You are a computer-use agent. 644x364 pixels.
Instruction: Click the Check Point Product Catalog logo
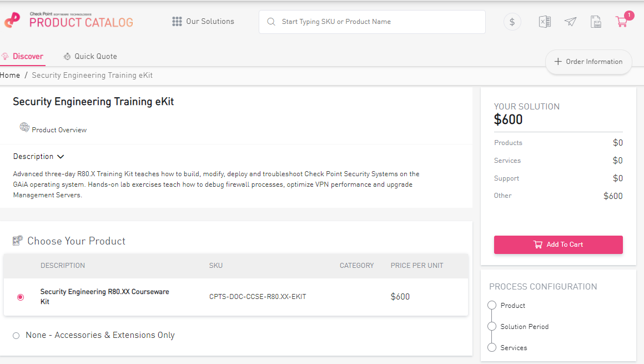coord(69,21)
